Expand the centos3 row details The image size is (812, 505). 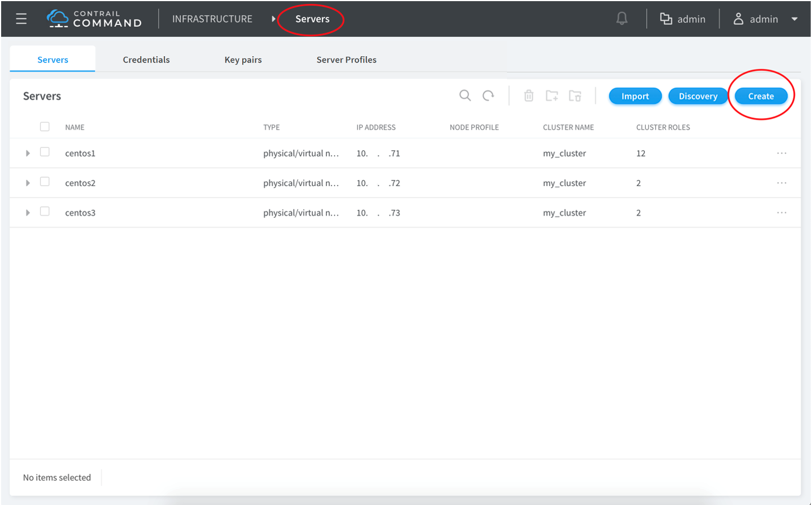28,213
